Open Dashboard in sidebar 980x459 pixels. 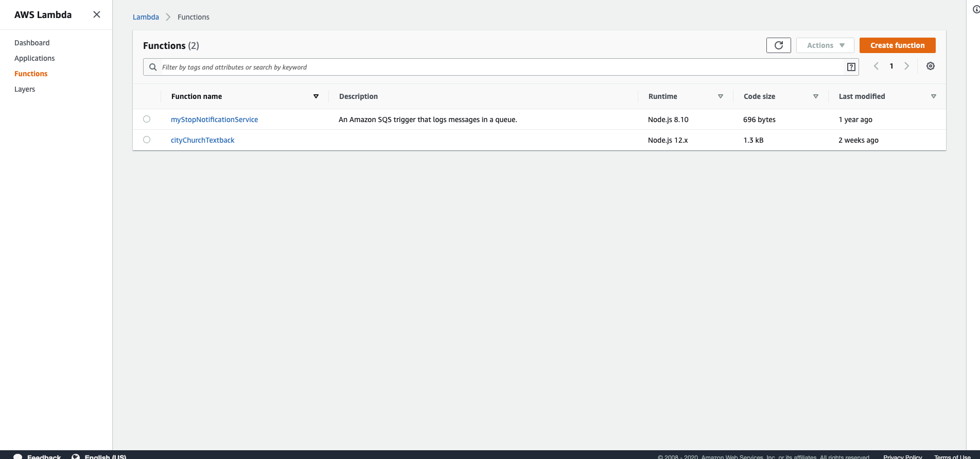[32, 43]
